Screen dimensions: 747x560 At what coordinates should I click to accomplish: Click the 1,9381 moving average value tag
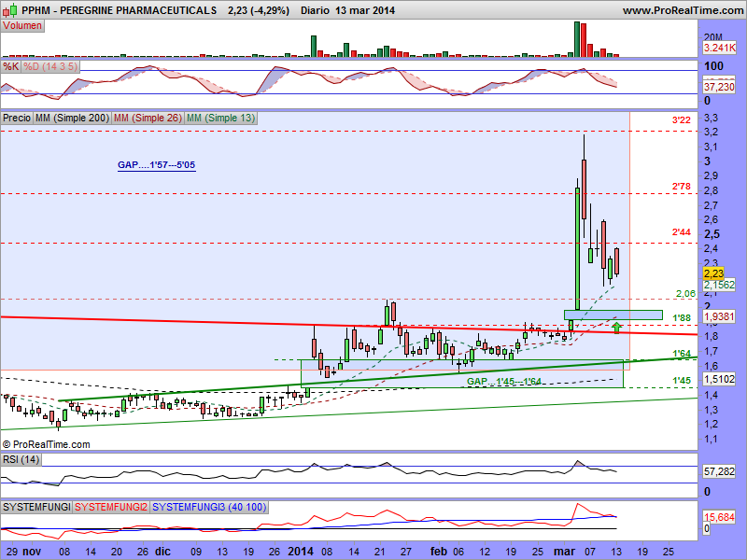click(719, 316)
